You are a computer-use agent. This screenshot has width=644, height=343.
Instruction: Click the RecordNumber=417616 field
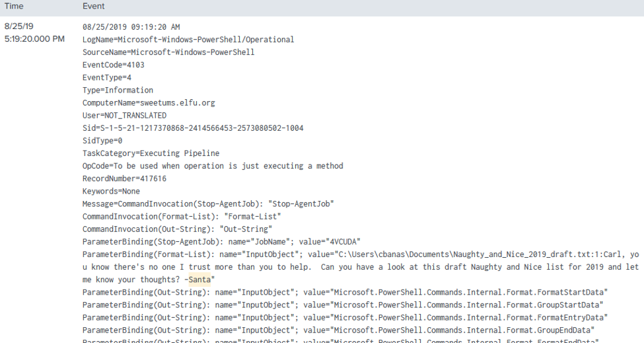[x=124, y=178]
